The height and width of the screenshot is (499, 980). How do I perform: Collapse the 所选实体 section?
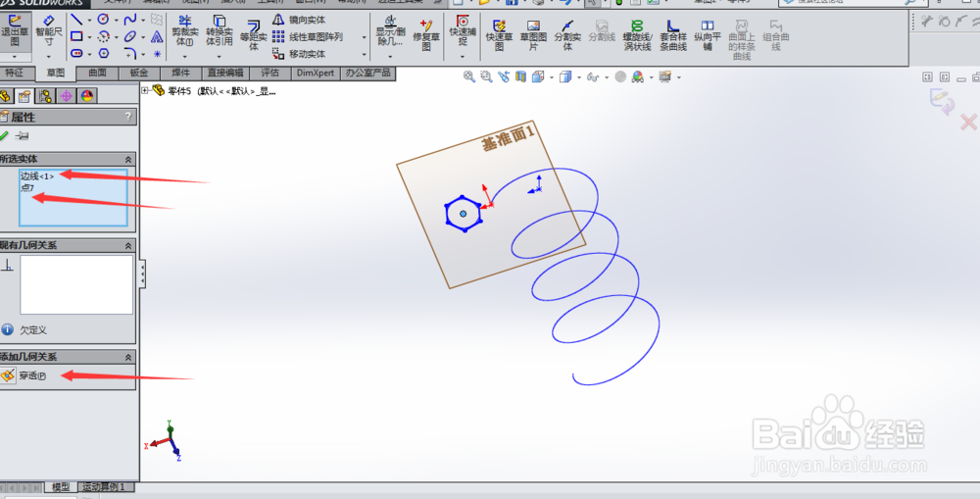[x=128, y=160]
